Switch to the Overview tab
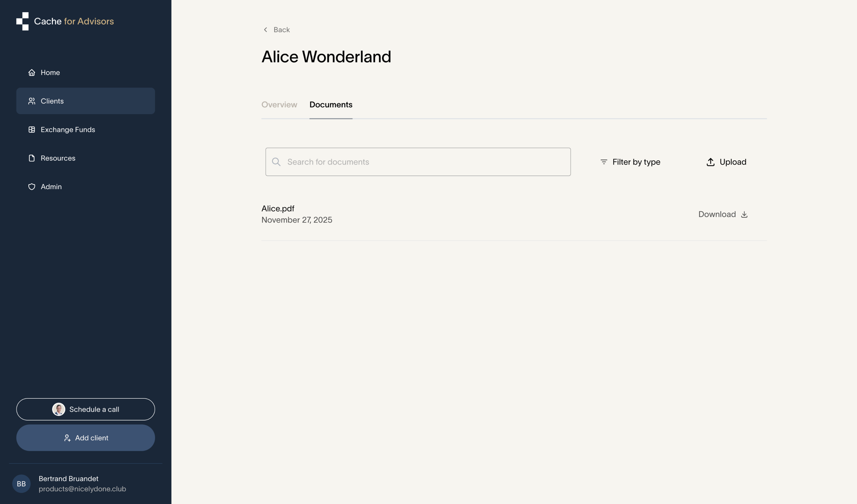The image size is (857, 504). [x=279, y=105]
